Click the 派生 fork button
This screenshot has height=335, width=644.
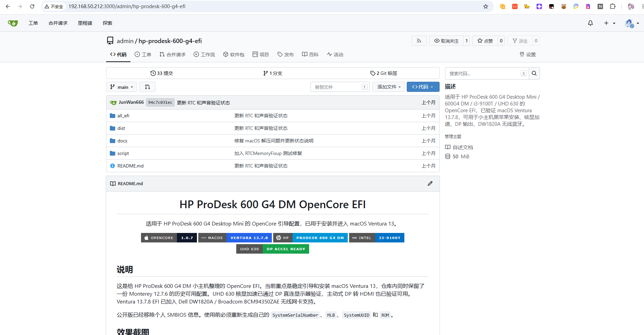(x=520, y=41)
